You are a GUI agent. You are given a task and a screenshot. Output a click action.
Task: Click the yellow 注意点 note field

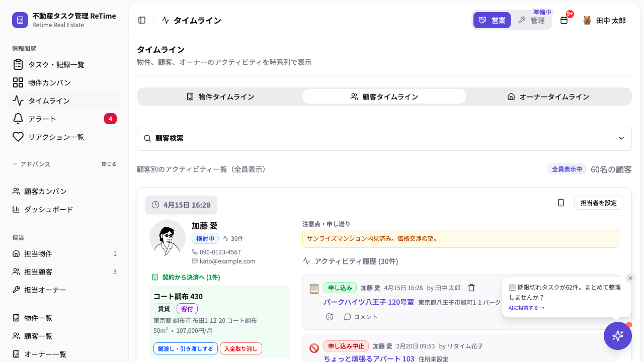click(x=461, y=239)
